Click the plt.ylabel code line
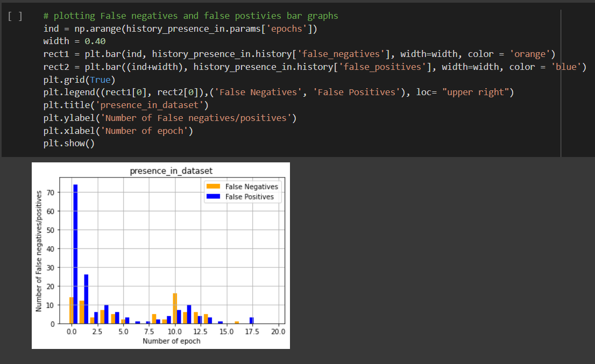This screenshot has width=595, height=364. [170, 118]
